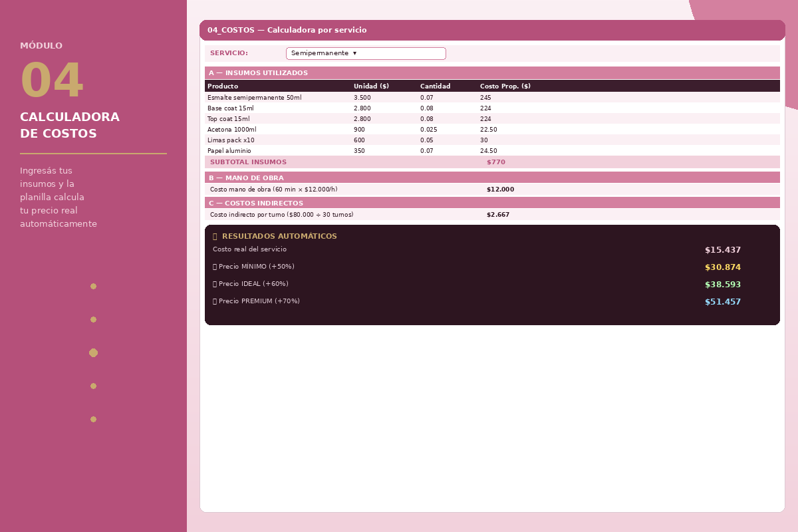798x532 pixels.
Task: Click unit price 2.800 in Top coat row
Action: [x=362, y=119]
